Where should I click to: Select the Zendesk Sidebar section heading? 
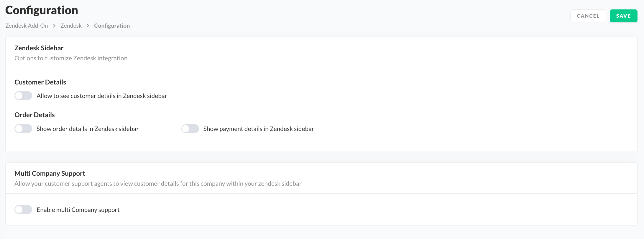39,48
